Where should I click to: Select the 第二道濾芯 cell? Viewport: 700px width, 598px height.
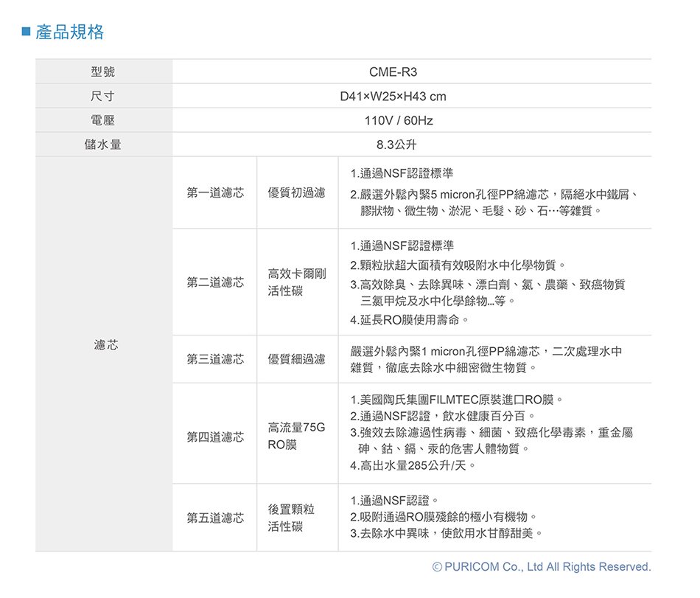pyautogui.click(x=214, y=282)
